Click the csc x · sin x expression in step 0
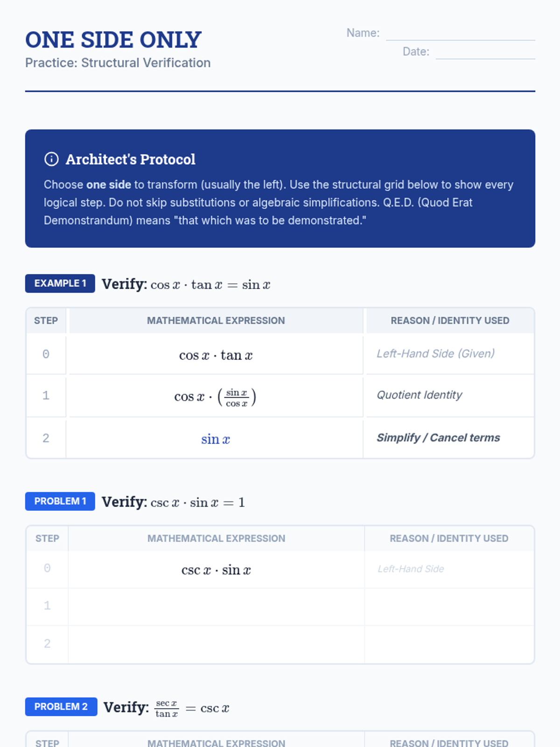 216,570
